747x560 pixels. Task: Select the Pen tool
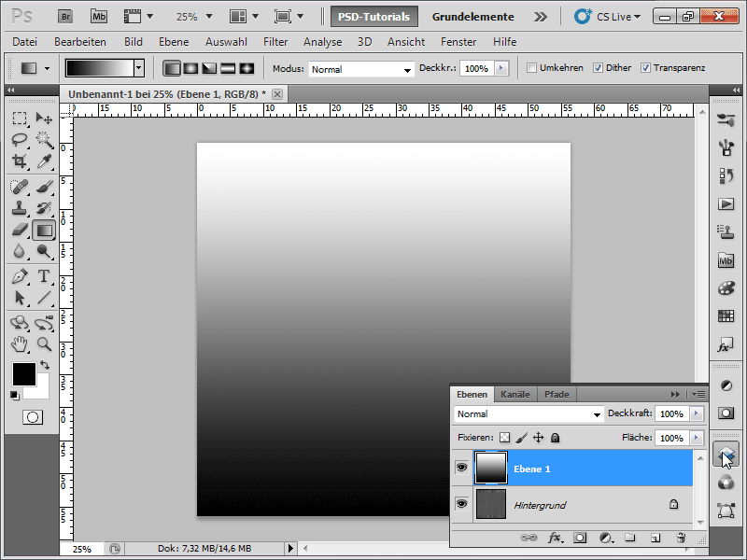[20, 276]
